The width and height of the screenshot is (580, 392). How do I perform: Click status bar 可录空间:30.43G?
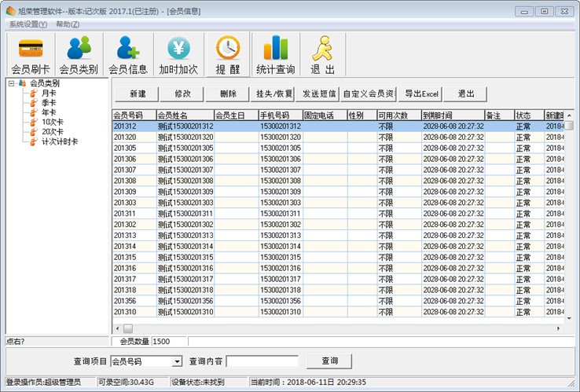133,382
